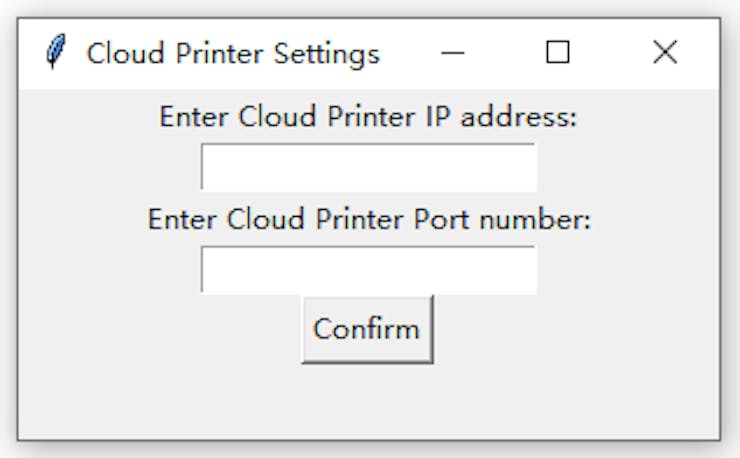Submit the printer settings with Confirm
This screenshot has height=458, width=740.
coord(367,329)
